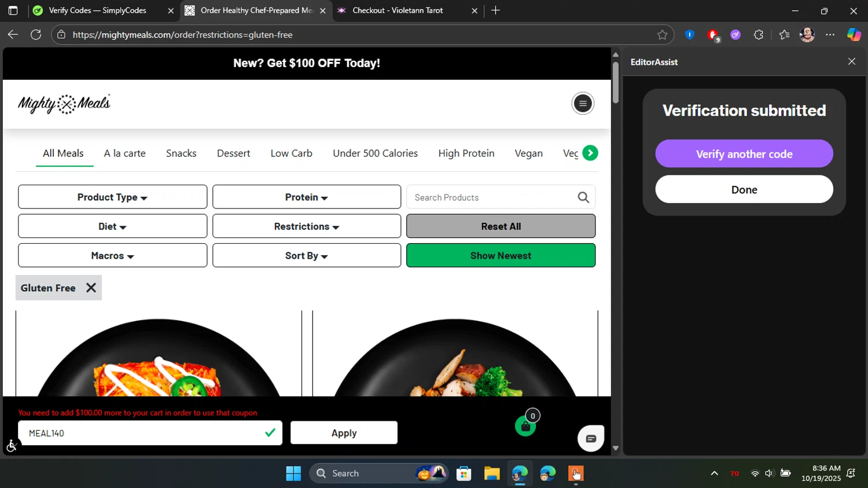Click the scrollbar down arrow
868x488 pixels.
pos(616,448)
